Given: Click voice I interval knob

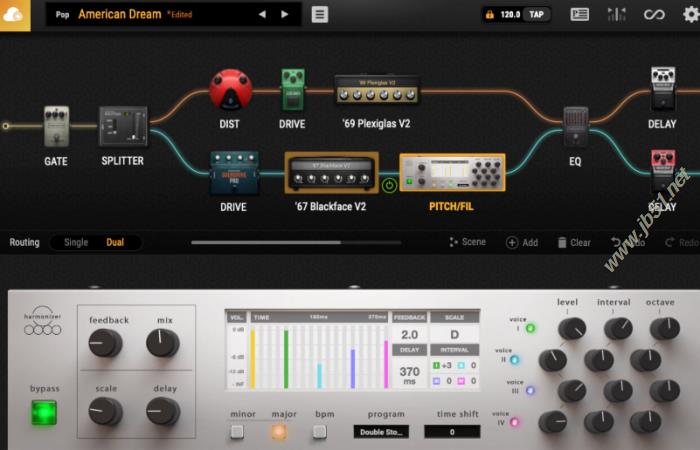Looking at the screenshot, I should coord(618,329).
